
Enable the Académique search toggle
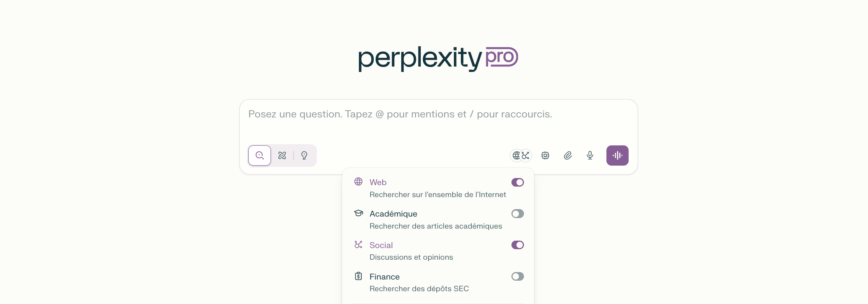[x=517, y=213]
